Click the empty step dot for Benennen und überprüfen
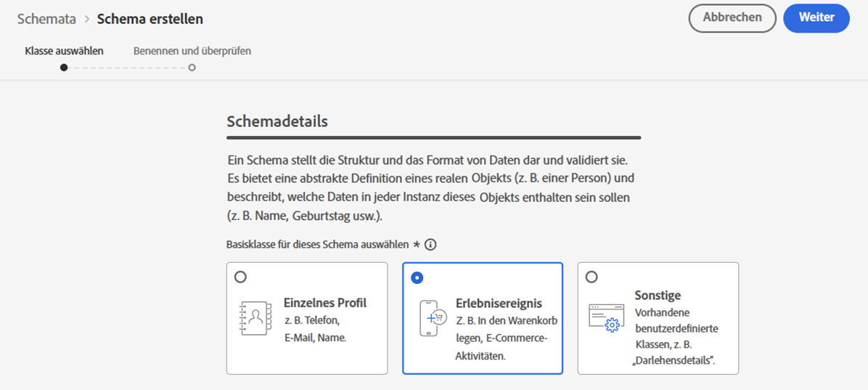 click(192, 68)
